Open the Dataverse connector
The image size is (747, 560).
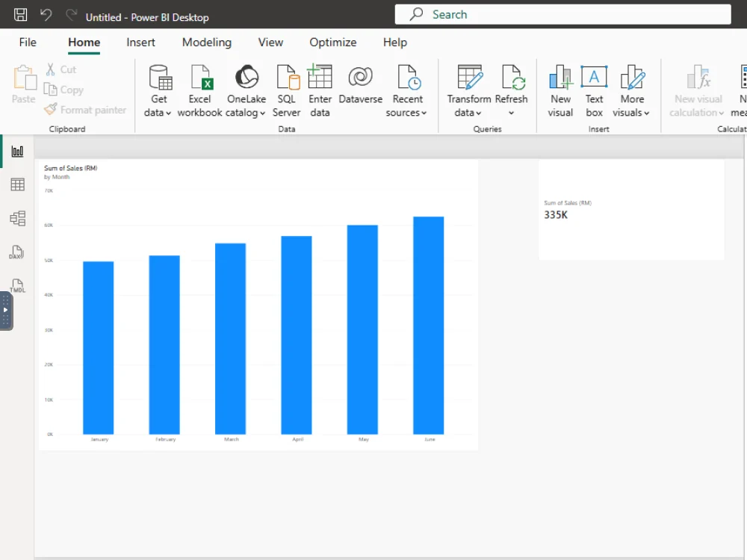(x=361, y=85)
